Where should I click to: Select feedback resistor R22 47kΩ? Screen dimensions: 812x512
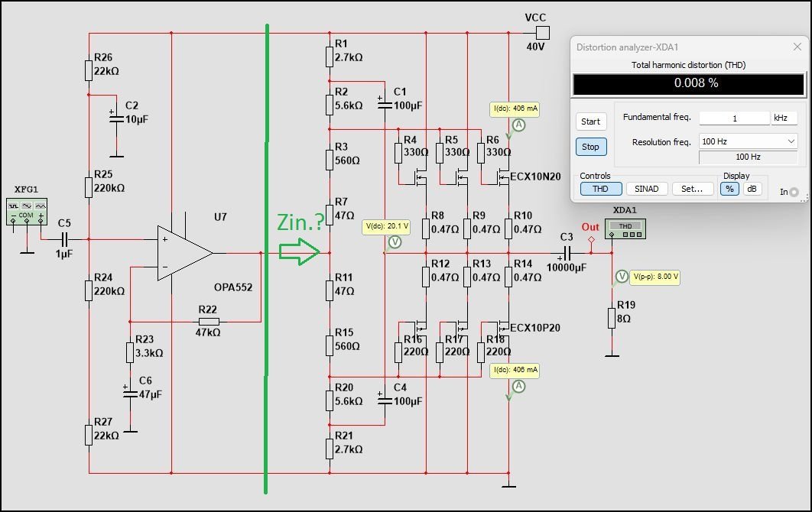click(209, 322)
